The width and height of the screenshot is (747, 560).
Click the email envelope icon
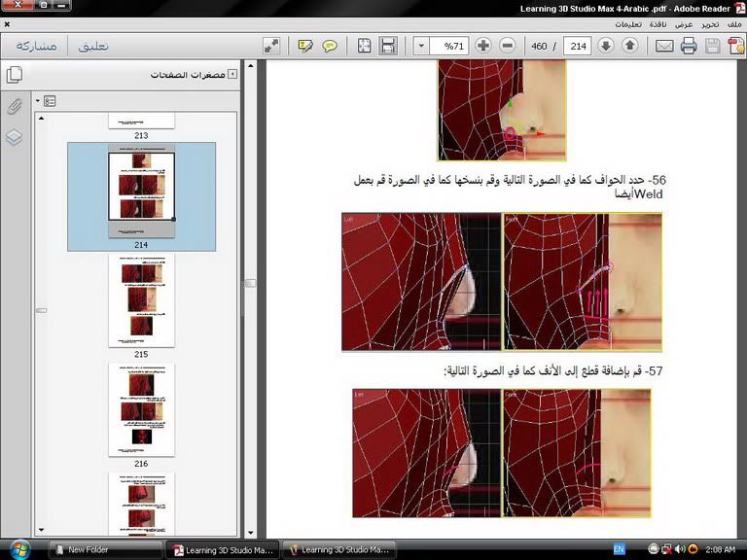pyautogui.click(x=664, y=47)
